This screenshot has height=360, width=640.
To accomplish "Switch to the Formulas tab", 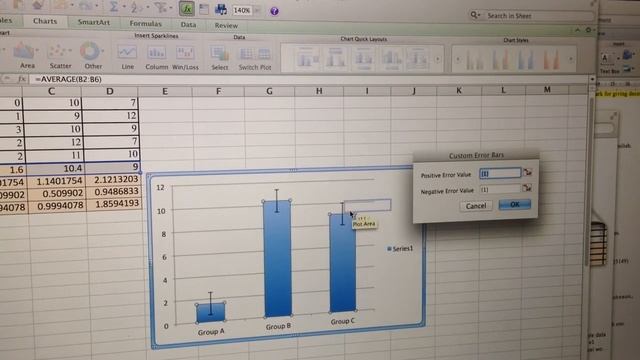I will (x=145, y=24).
